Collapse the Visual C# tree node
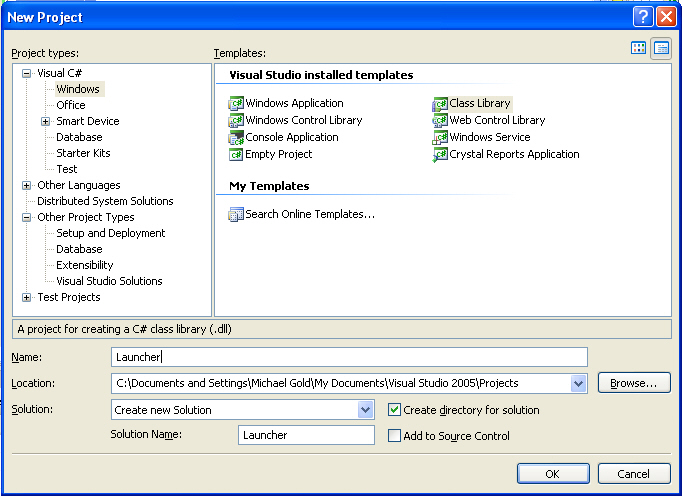Screen dimensions: 682x496 point(27,74)
